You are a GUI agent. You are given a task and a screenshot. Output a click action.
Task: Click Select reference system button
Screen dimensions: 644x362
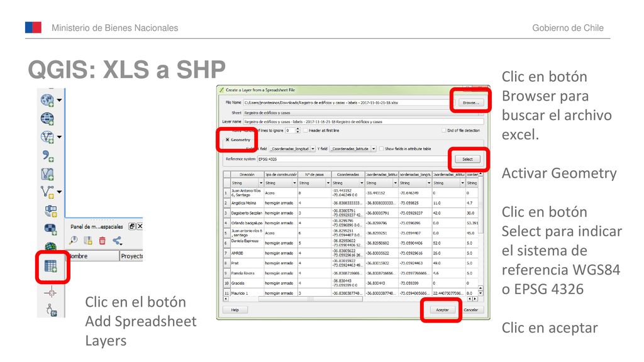467,159
